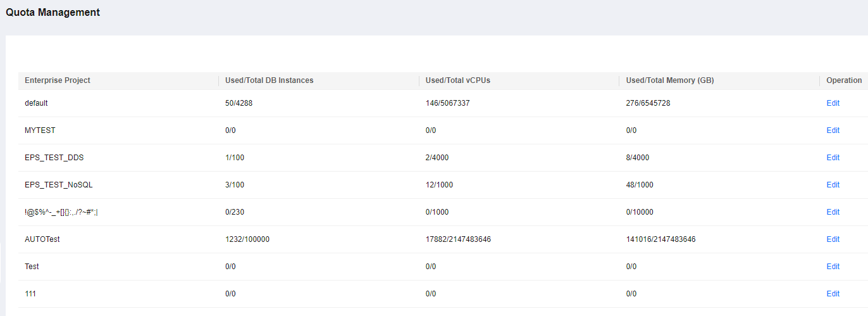This screenshot has height=316, width=868.
Task: Click the Enterprise Project column header
Action: 58,80
